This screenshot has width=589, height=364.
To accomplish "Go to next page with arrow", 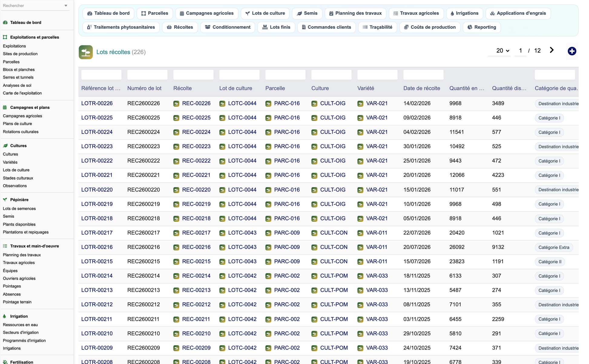I will pos(551,50).
